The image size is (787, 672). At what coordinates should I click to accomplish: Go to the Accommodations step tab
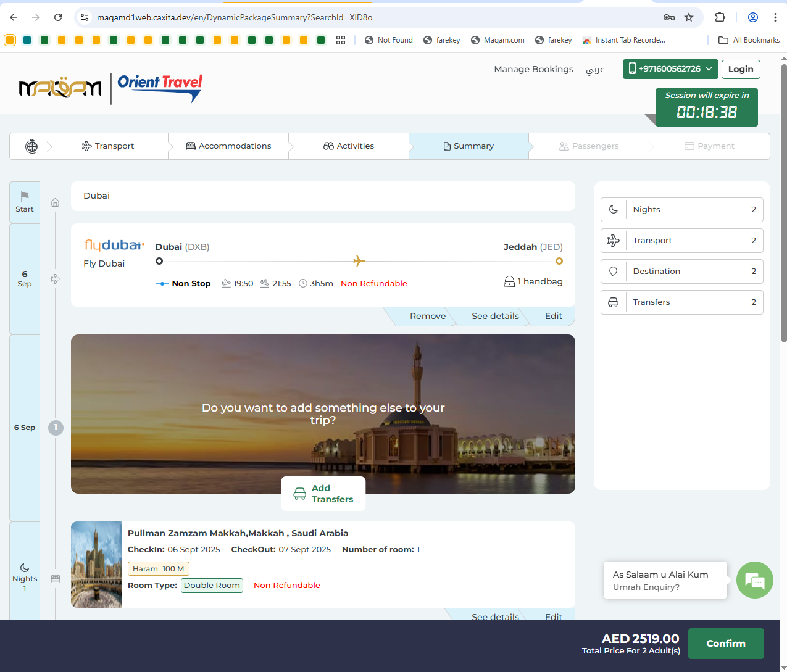pos(228,146)
